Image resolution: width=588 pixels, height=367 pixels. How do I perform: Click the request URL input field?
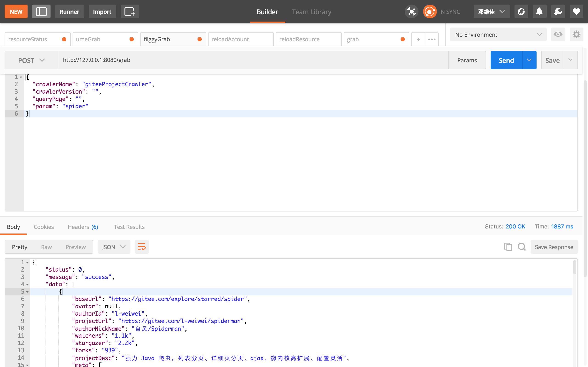[x=253, y=60]
